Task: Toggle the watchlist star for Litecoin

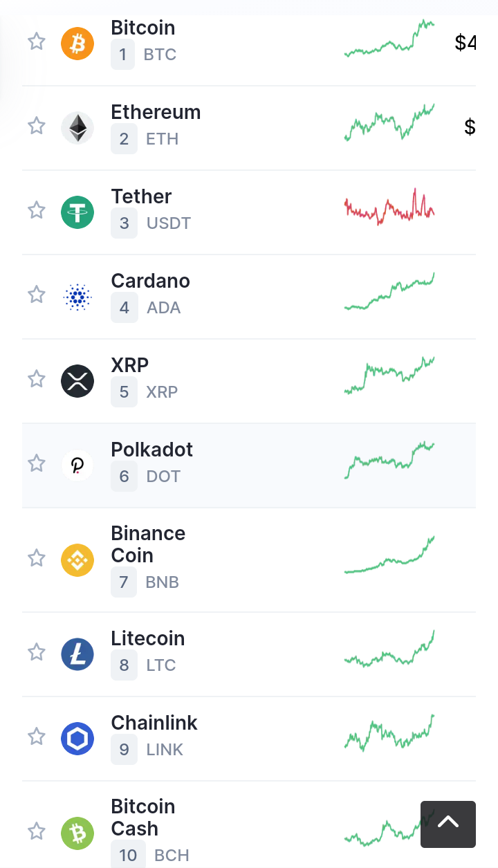Action: [37, 652]
